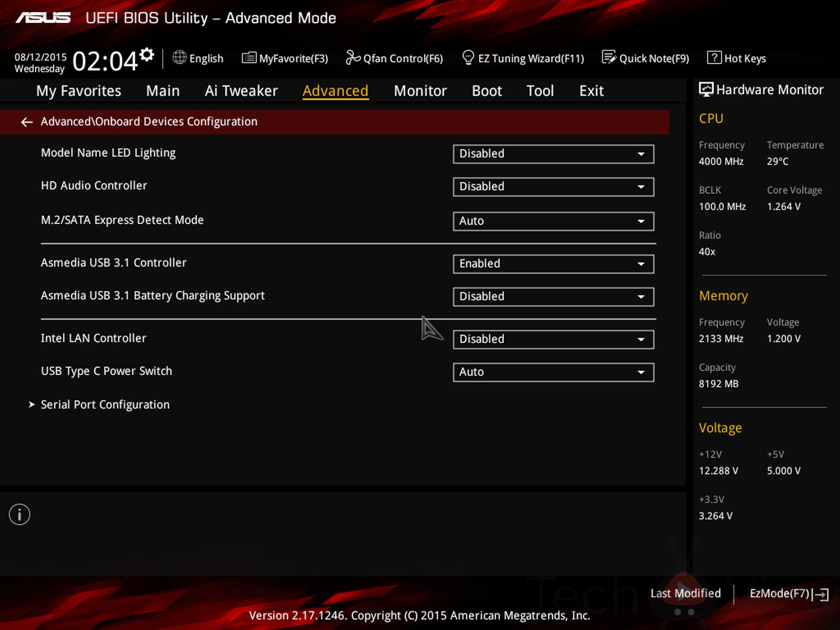
Task: Click the 02:04 clock display
Action: [x=105, y=61]
